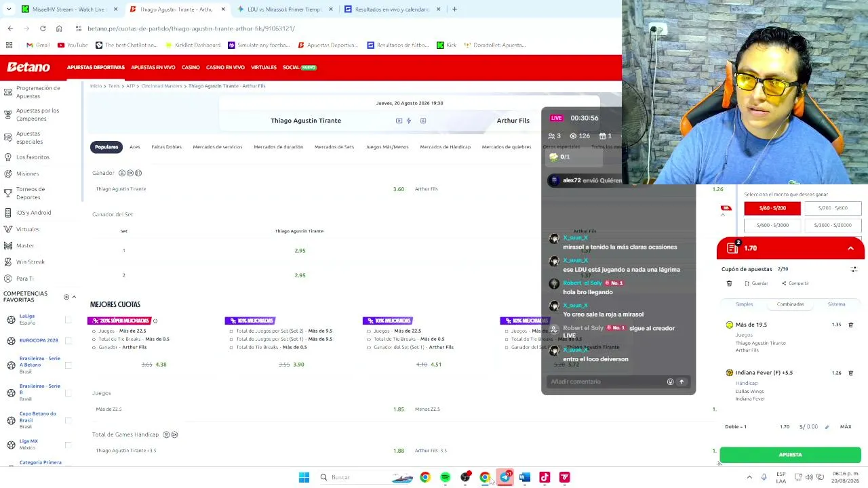Go to the browser home page icon
868x488 pixels.
pos(59,28)
